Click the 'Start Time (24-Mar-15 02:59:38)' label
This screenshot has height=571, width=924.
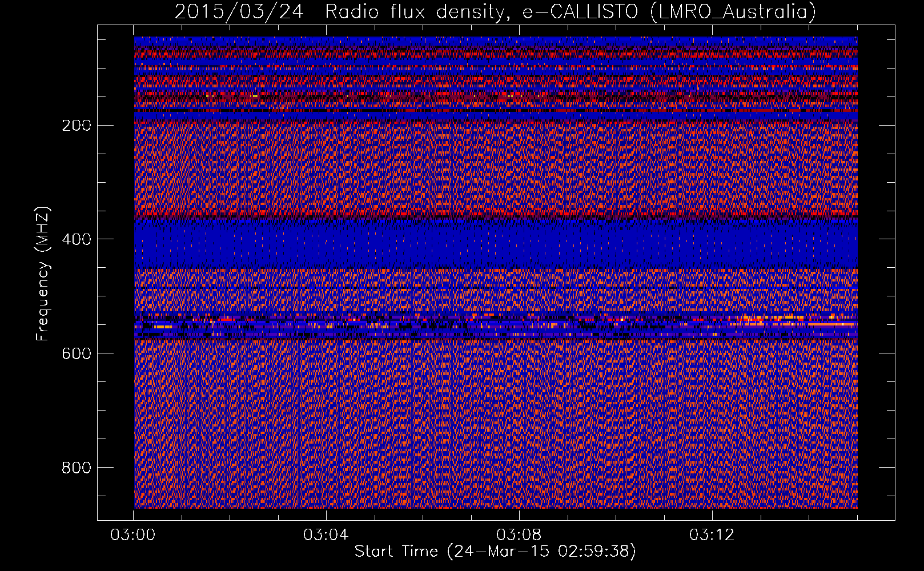pos(495,552)
